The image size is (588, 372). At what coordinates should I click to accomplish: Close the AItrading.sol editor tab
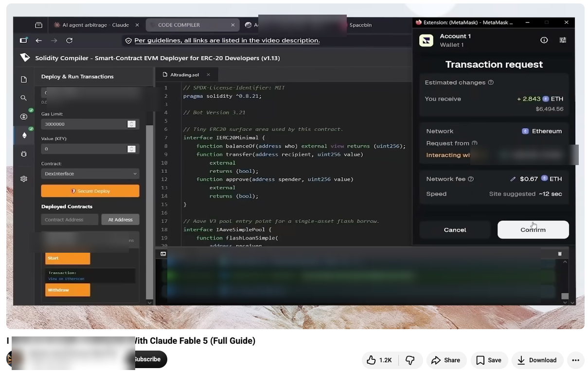pyautogui.click(x=208, y=74)
